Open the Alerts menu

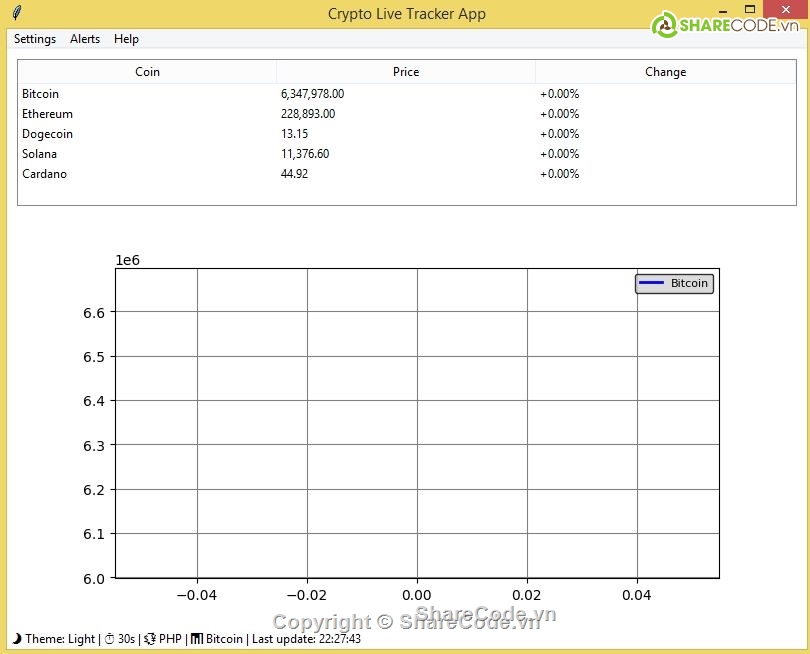click(x=85, y=39)
